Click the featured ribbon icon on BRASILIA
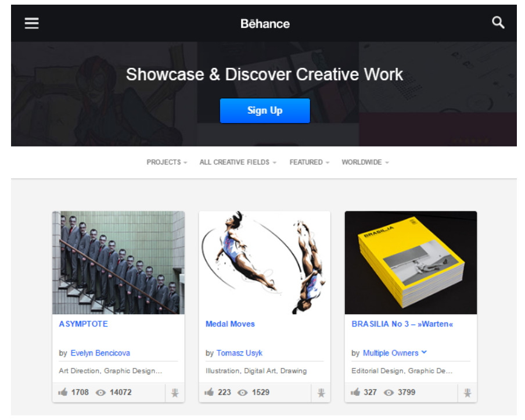The image size is (525, 420). (468, 393)
